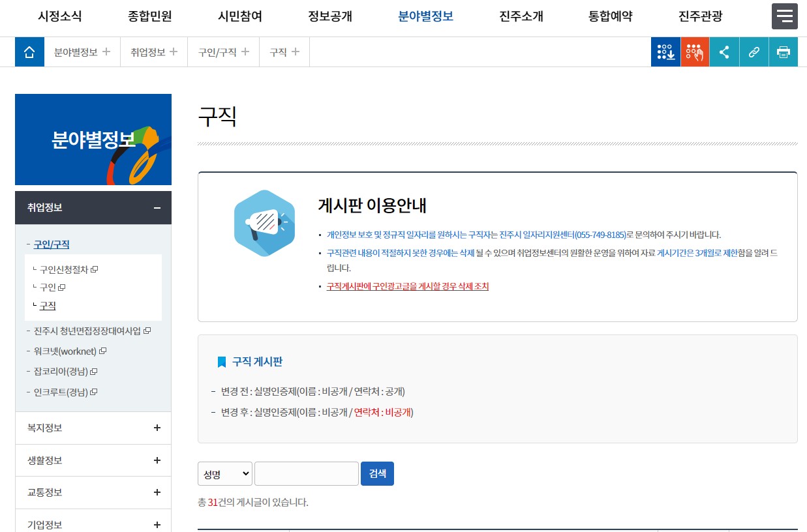Expand the 분야별정보 breadcrumb dropdown
This screenshot has width=807, height=532.
click(82, 52)
